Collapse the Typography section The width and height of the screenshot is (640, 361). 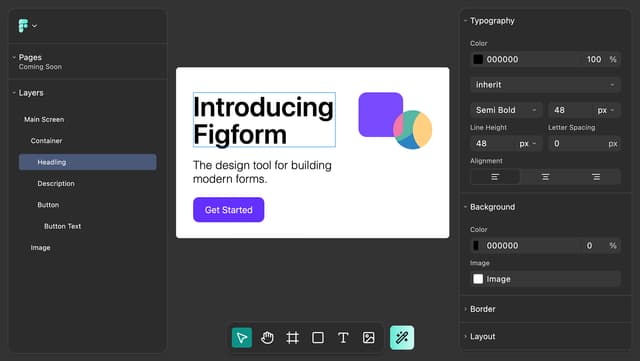click(465, 20)
